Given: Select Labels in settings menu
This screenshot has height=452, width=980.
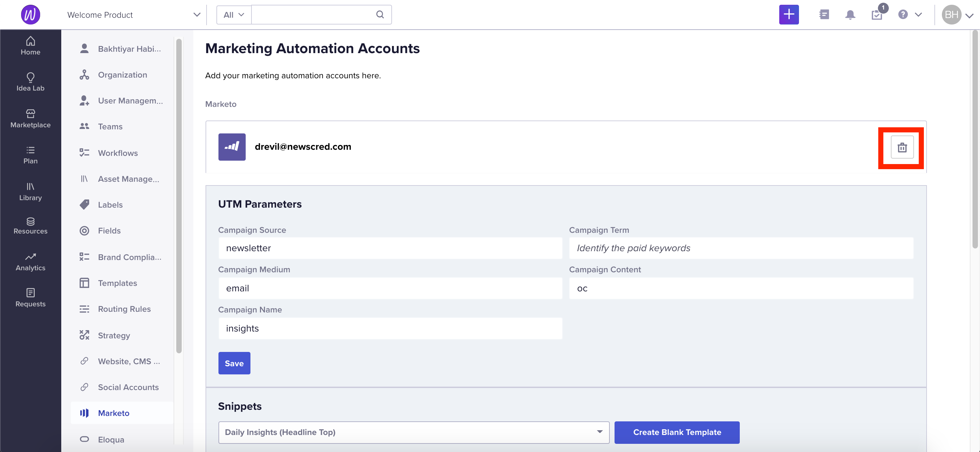Looking at the screenshot, I should pyautogui.click(x=122, y=205).
